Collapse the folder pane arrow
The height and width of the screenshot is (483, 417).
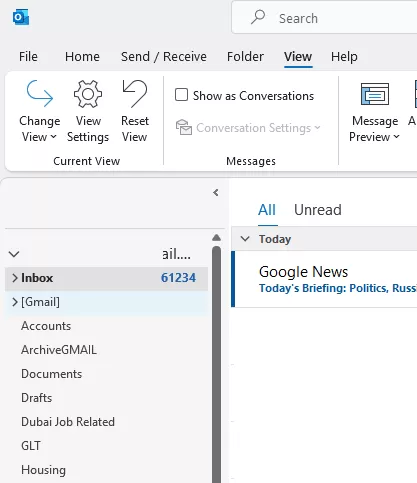(x=216, y=192)
